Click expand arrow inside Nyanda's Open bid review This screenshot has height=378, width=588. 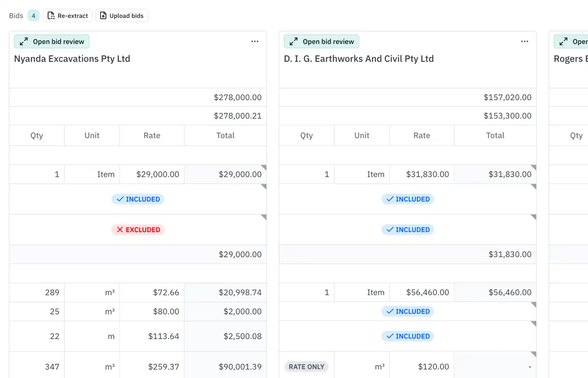(x=23, y=41)
